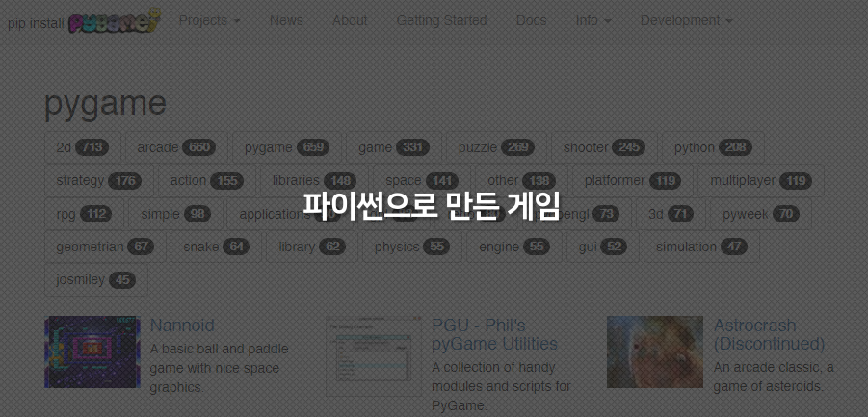Select the engine tag

513,247
